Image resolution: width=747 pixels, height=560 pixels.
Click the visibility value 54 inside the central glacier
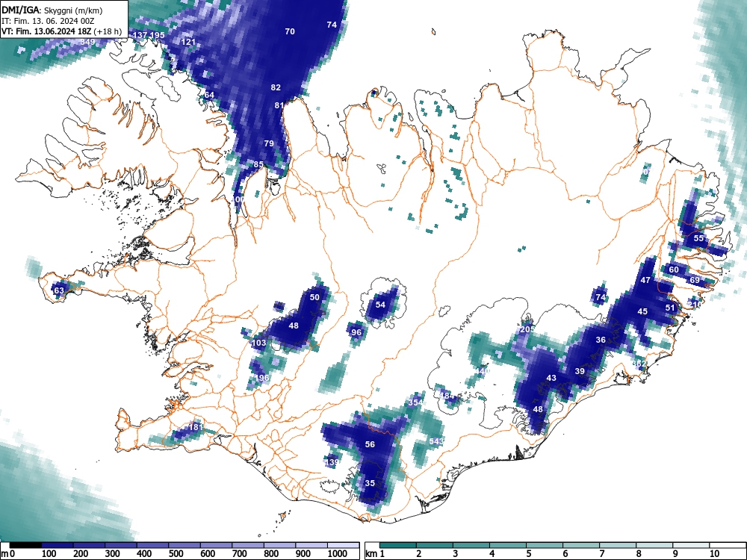[380, 305]
